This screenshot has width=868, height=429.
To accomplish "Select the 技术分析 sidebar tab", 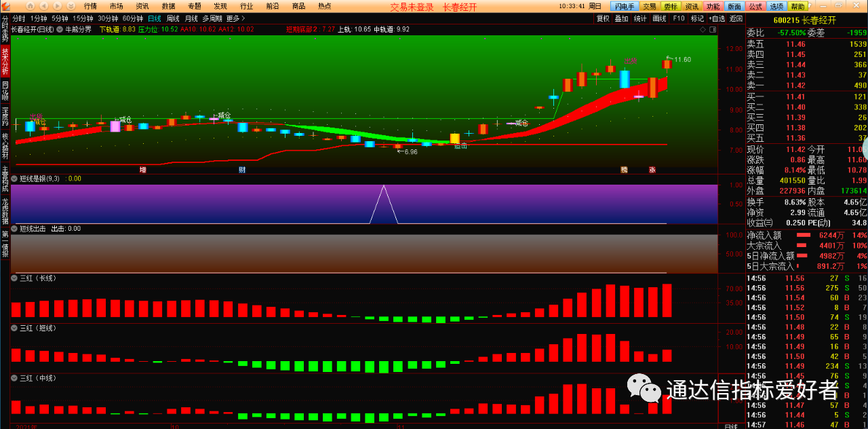I will pyautogui.click(x=5, y=60).
